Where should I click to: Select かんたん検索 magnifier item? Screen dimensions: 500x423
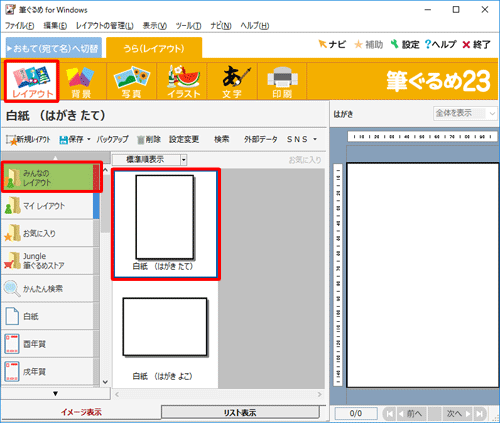tap(47, 288)
